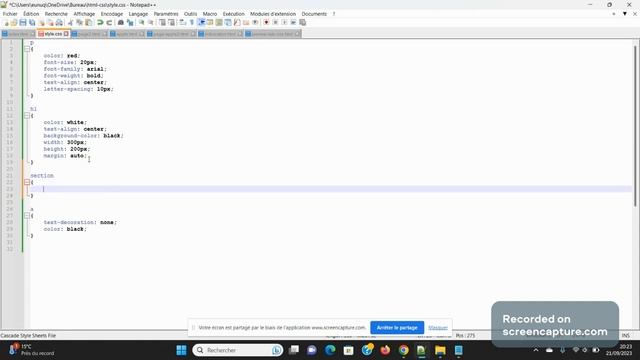This screenshot has height=360, width=640.
Task: Select the style.css tab
Action: 53,34
